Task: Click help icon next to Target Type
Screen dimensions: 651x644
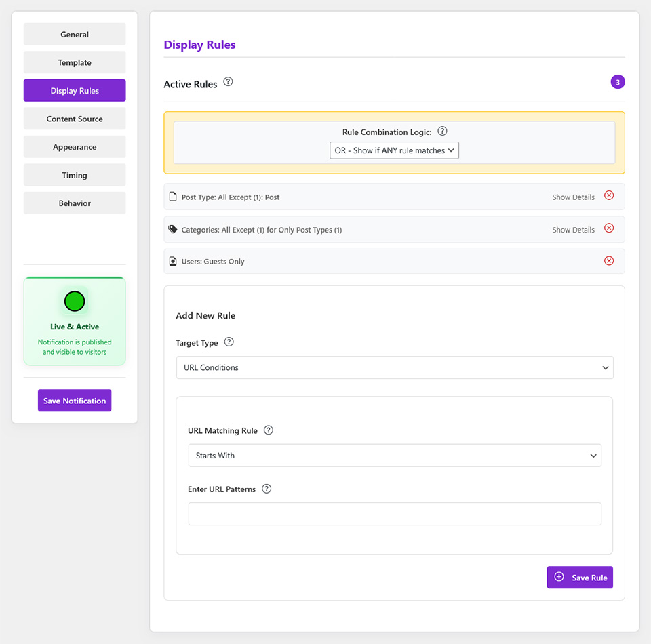Action: tap(229, 342)
